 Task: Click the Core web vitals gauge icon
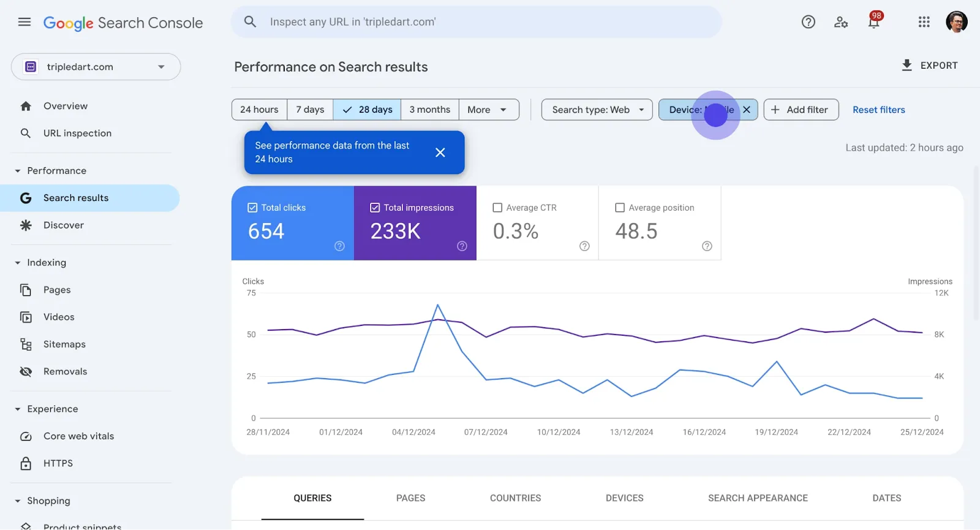(x=26, y=436)
